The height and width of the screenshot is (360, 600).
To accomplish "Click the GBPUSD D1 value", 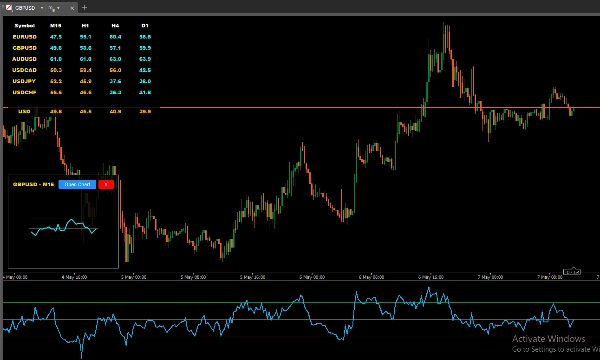I will 145,48.
